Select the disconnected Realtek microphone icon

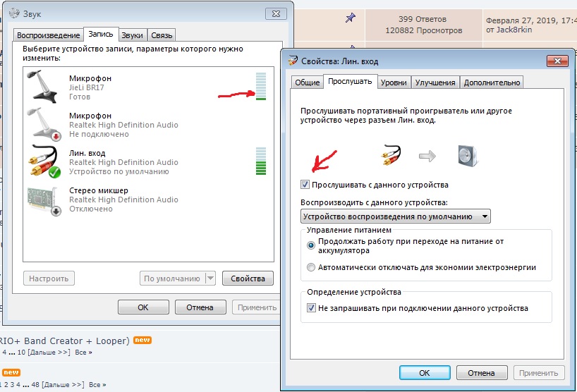click(x=44, y=125)
